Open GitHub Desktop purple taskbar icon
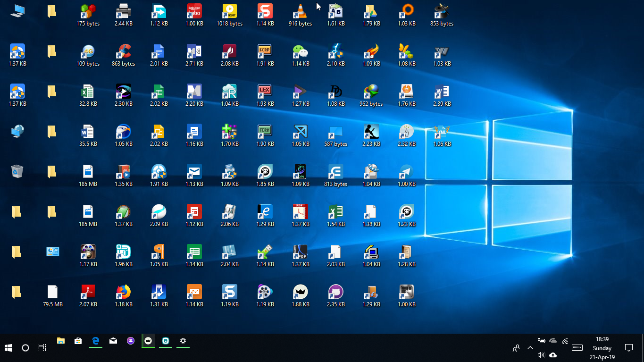This screenshot has width=644, height=362. coord(131,341)
